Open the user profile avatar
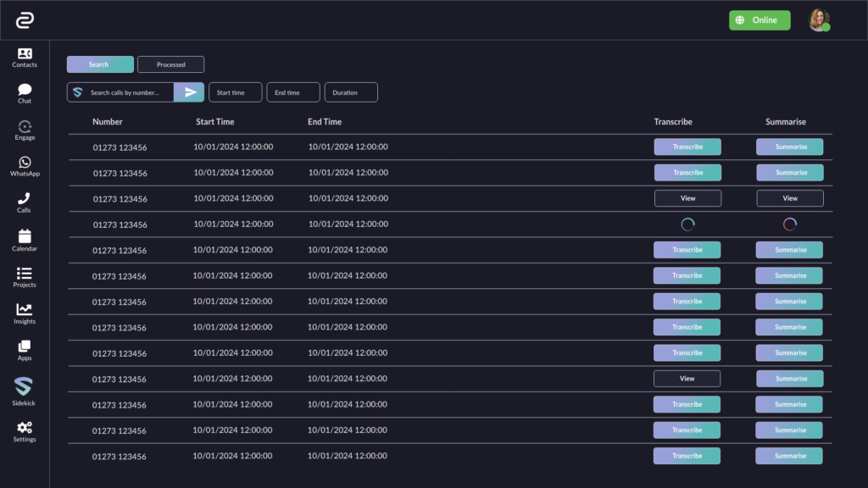The width and height of the screenshot is (868, 488). click(819, 20)
